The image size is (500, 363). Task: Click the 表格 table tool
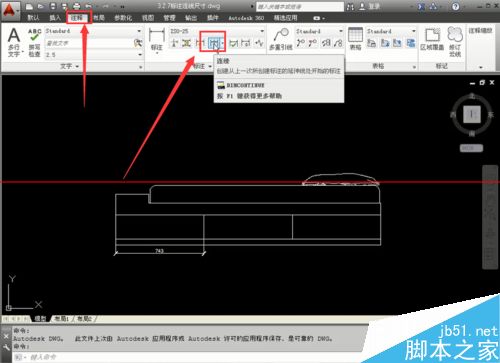pyautogui.click(x=355, y=39)
